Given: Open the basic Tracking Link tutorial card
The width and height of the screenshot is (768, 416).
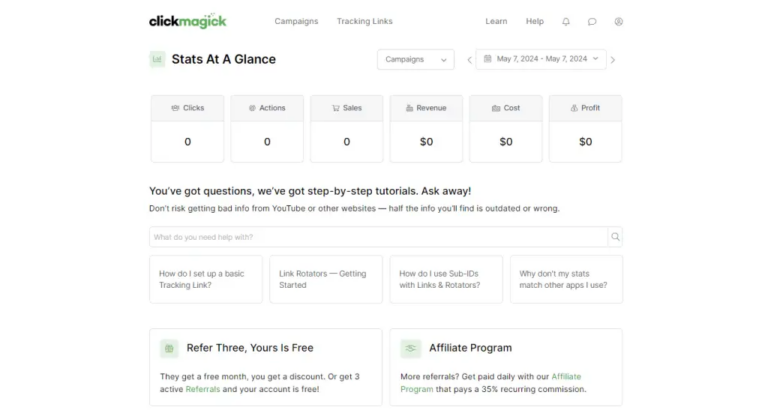Looking at the screenshot, I should click(206, 279).
